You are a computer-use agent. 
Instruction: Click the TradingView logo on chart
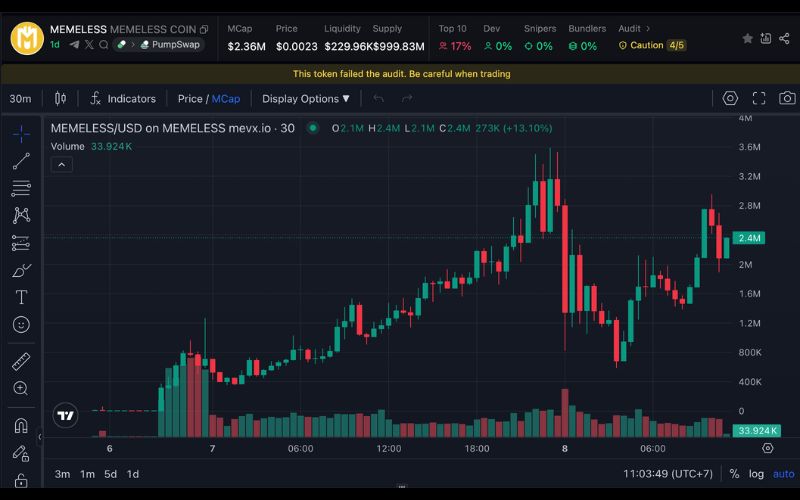pos(66,416)
